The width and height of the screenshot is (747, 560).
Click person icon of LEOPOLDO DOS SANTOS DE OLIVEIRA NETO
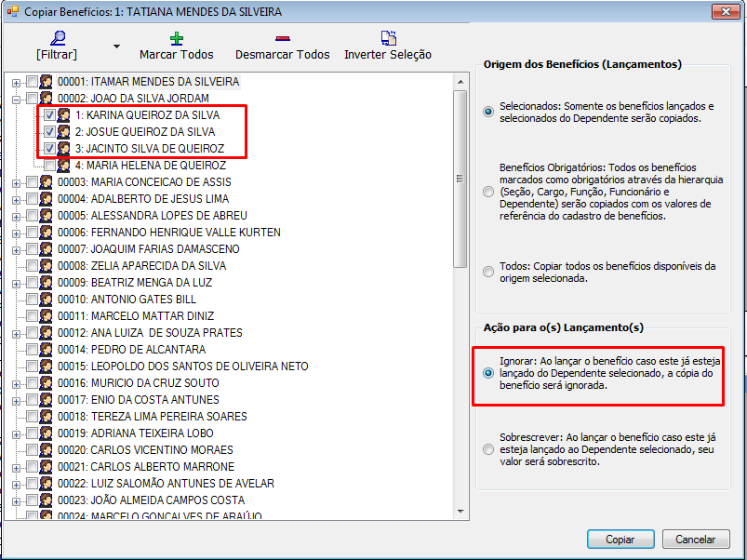(46, 367)
